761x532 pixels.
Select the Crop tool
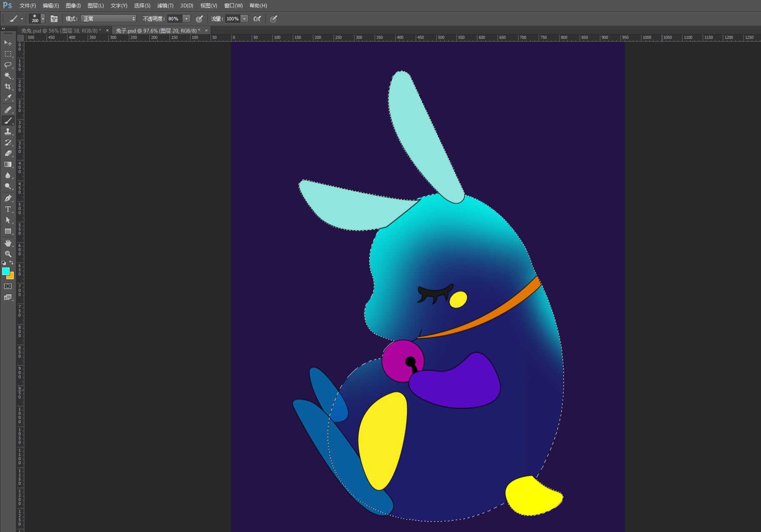(8, 86)
